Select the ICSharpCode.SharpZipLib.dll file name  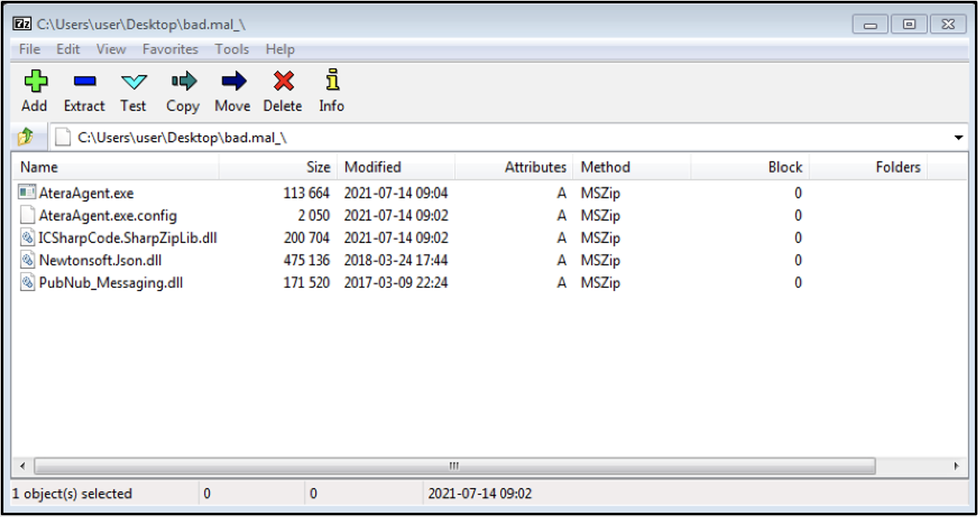tap(128, 238)
